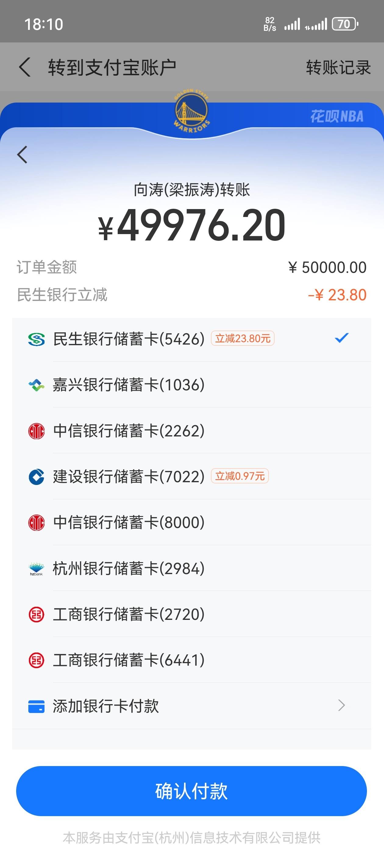Viewport: 384px width, 868px height.
Task: Open 添加银行卡付款 chevron arrow
Action: [342, 705]
